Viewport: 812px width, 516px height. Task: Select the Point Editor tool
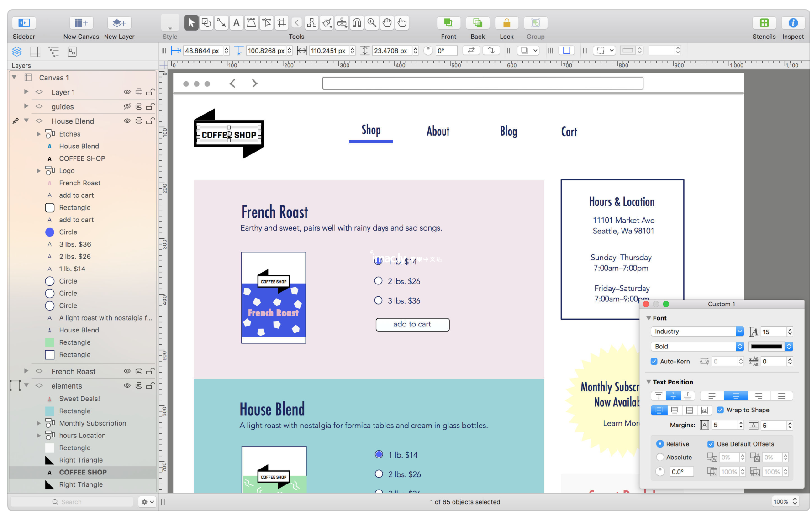click(267, 23)
